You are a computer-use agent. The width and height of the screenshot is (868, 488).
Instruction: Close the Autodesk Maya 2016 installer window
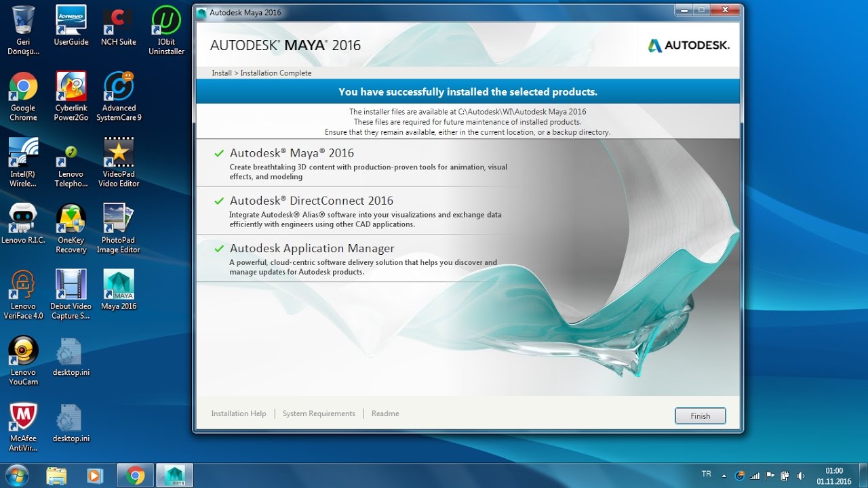(x=726, y=10)
